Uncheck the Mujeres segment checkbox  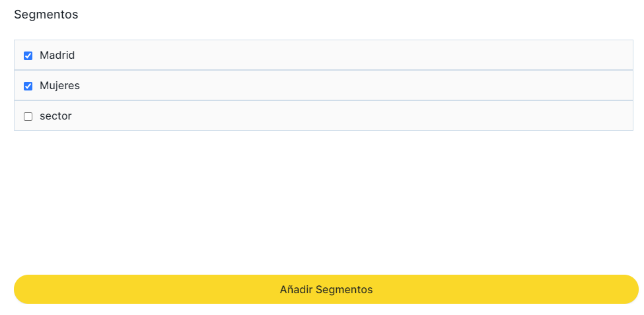tap(28, 86)
